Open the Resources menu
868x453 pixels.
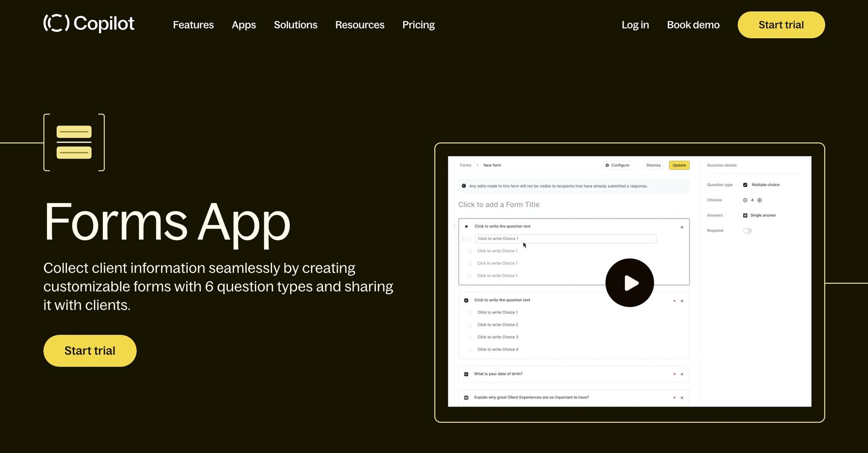(359, 25)
